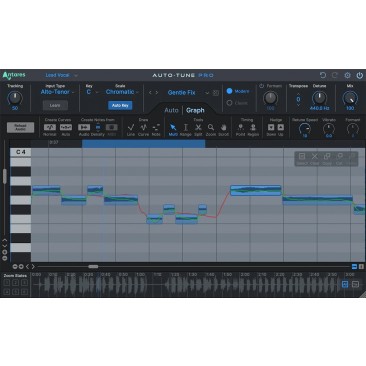This screenshot has height=366, width=366.
Task: Create Auto correction curves
Action: tap(66, 127)
